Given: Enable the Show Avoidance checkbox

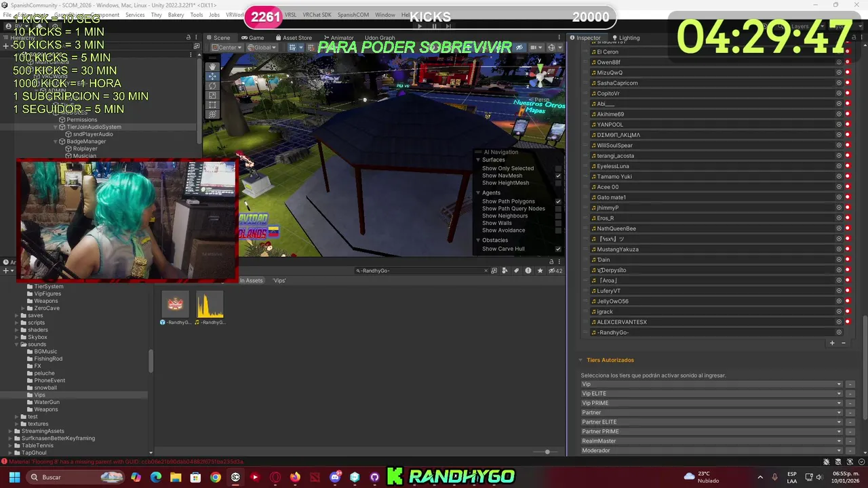Looking at the screenshot, I should [558, 230].
